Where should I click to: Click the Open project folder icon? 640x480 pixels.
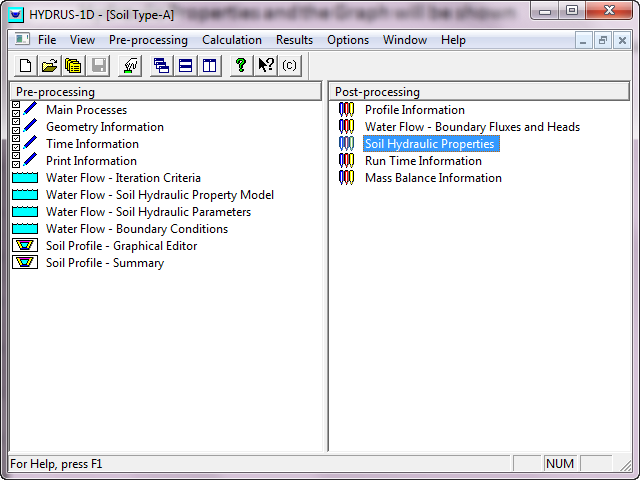(x=49, y=66)
